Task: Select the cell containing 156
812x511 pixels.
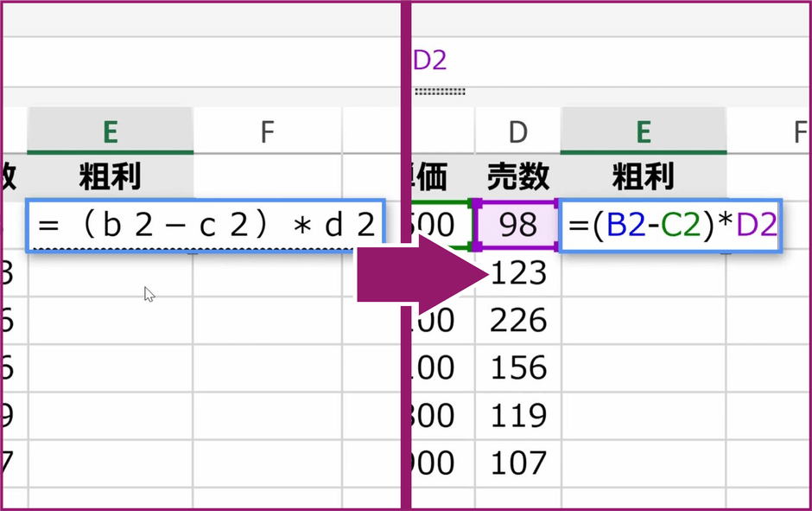Action: [x=517, y=368]
